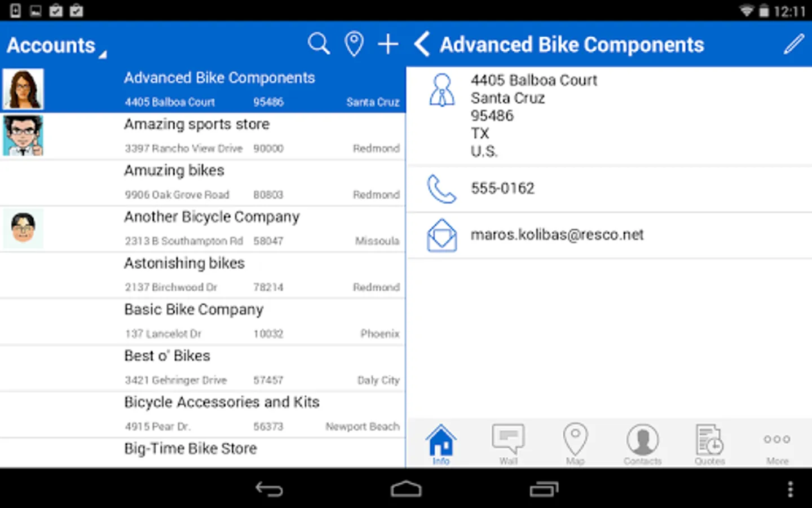Open the Amazing sports store account
This screenshot has height=508, width=812.
click(x=202, y=136)
